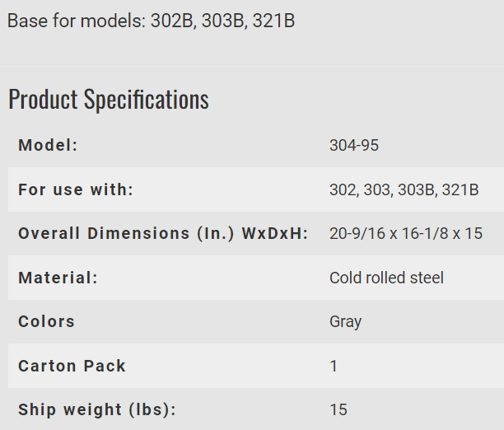This screenshot has height=430, width=504.
Task: Click the Product Specifications heading
Action: coord(109,100)
